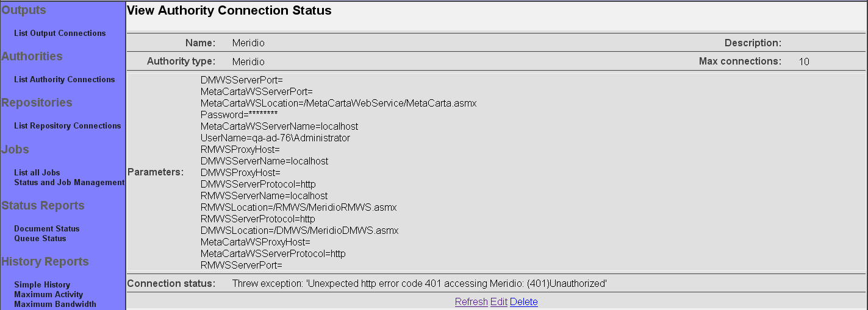Click the Authorities section heading

click(x=32, y=57)
